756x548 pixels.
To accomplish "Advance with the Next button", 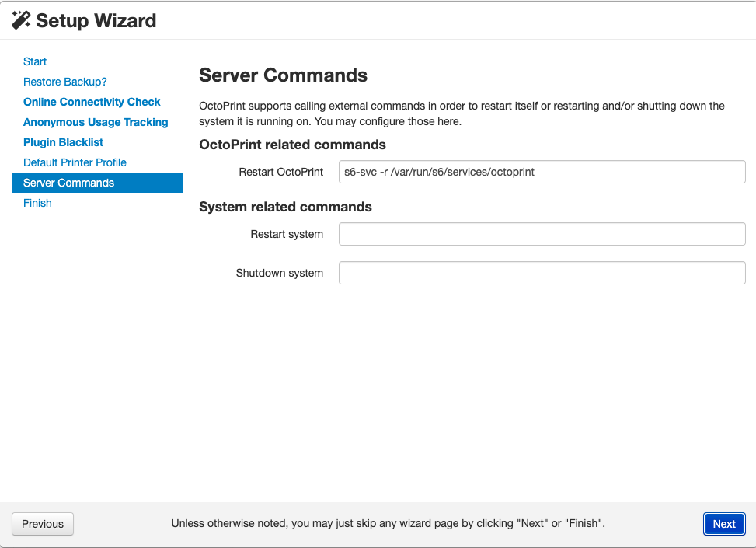I will [724, 524].
